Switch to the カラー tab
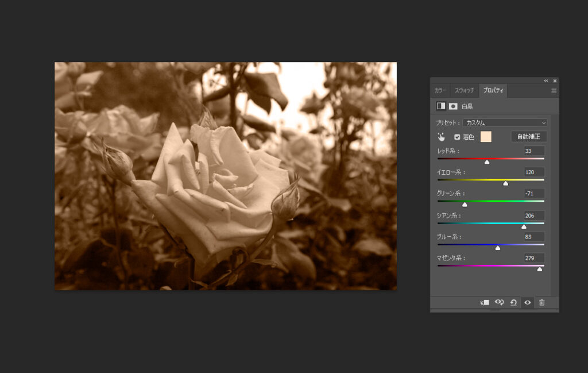 440,91
